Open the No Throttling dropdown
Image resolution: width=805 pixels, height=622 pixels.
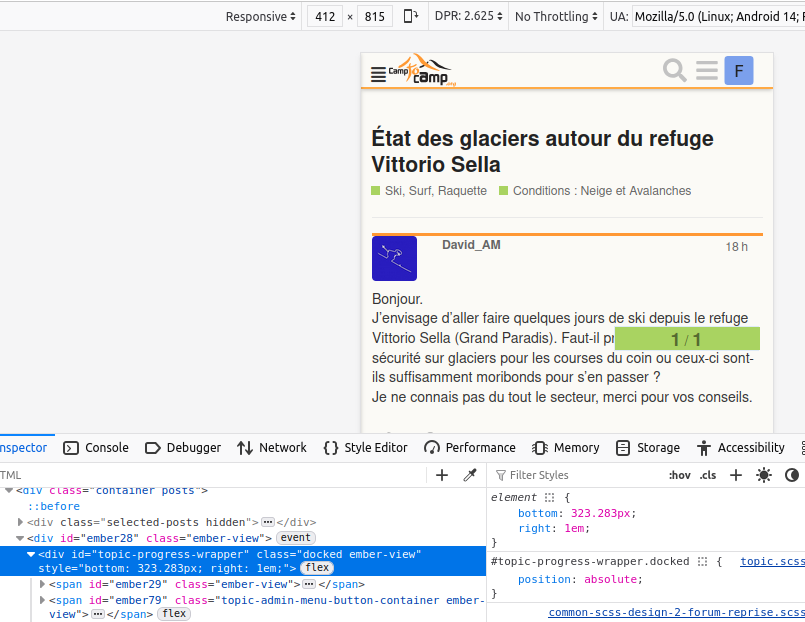pyautogui.click(x=555, y=16)
